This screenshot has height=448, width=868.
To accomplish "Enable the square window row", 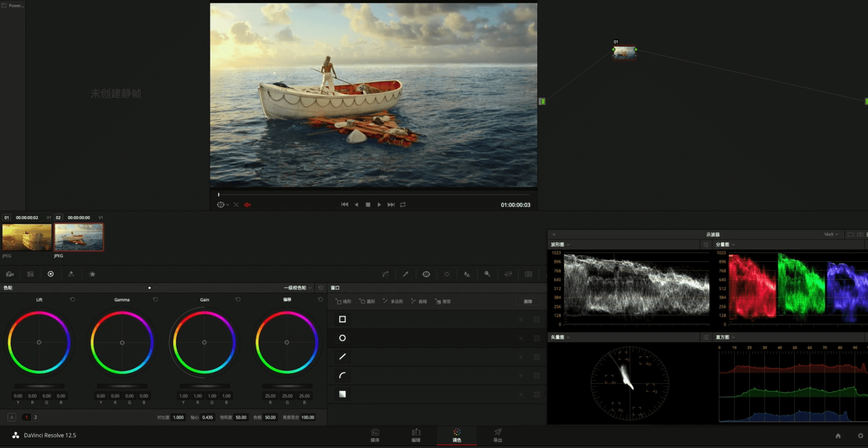I will pyautogui.click(x=342, y=319).
